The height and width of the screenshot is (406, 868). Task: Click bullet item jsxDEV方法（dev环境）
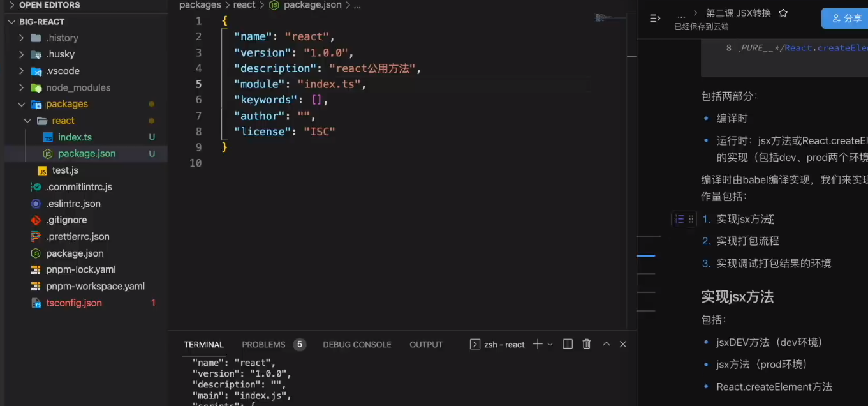tap(770, 342)
